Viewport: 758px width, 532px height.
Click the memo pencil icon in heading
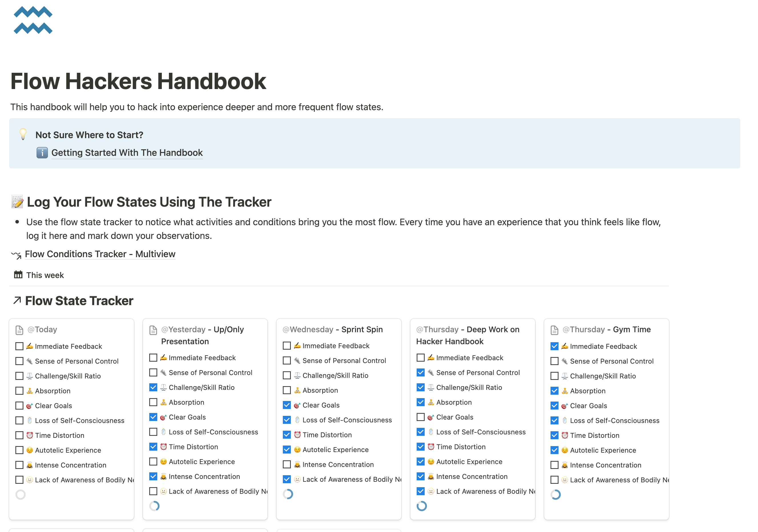click(x=17, y=202)
